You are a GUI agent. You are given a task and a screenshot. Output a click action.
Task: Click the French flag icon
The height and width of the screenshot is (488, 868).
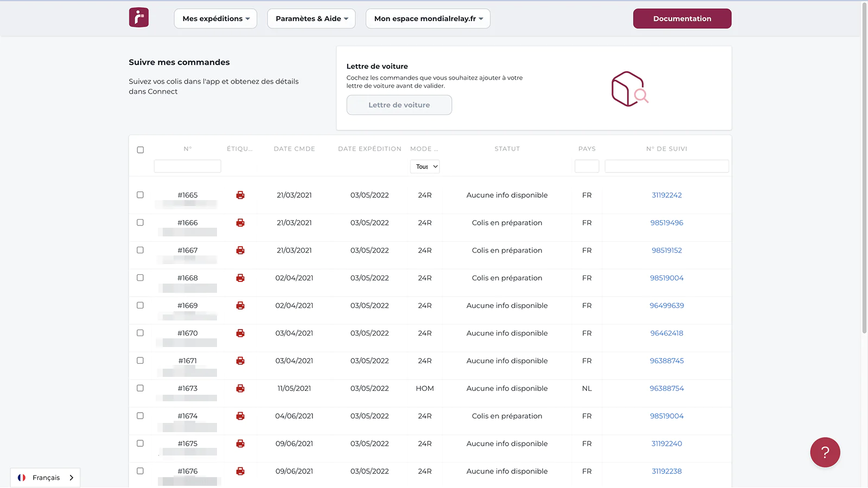(x=22, y=478)
